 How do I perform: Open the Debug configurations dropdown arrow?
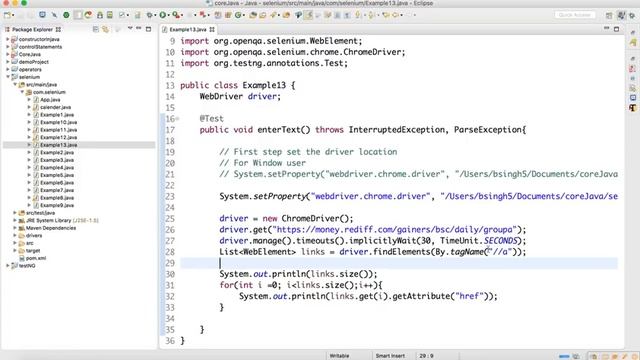pos(156,16)
